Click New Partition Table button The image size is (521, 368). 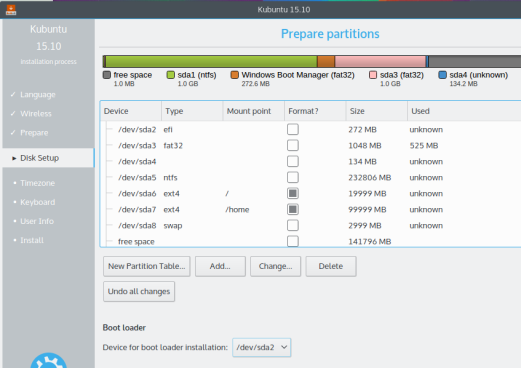147,266
